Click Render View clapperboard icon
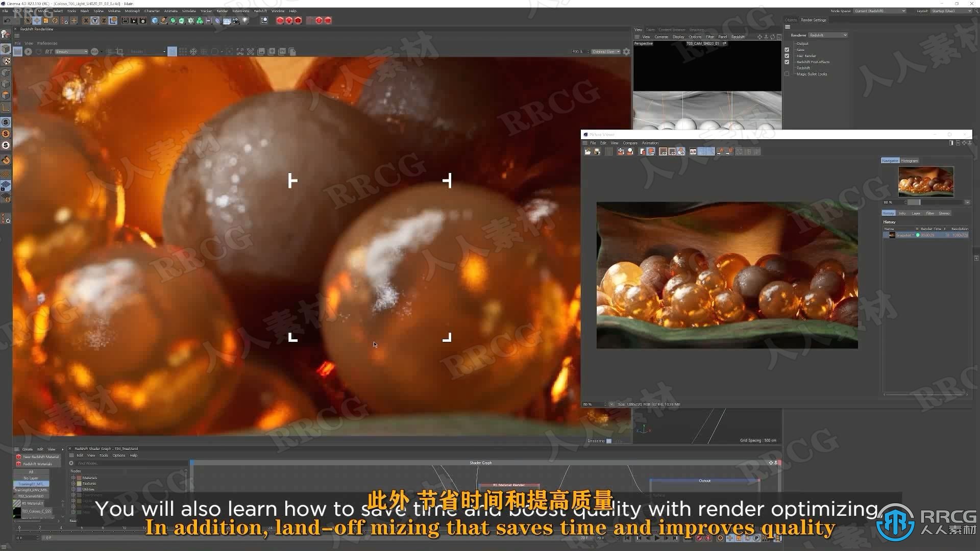980x551 pixels. 125,21
